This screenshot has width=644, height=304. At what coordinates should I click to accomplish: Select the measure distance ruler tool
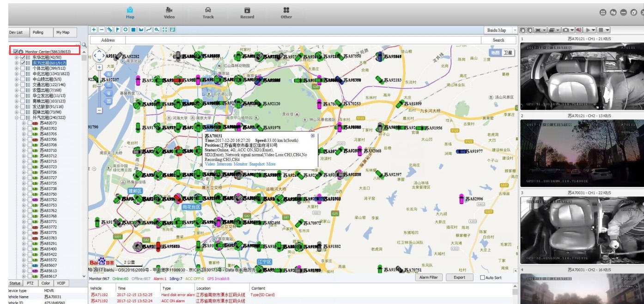[x=109, y=30]
